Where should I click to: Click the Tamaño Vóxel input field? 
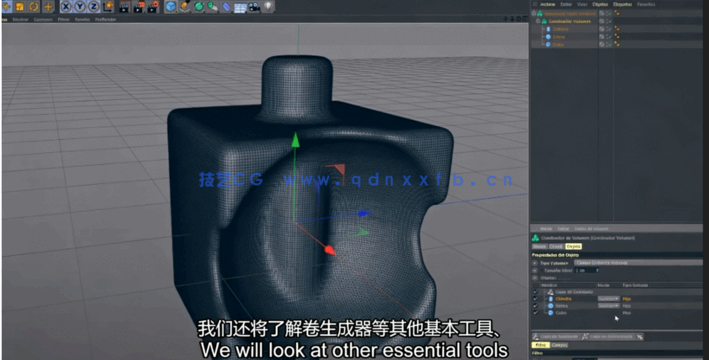point(585,270)
